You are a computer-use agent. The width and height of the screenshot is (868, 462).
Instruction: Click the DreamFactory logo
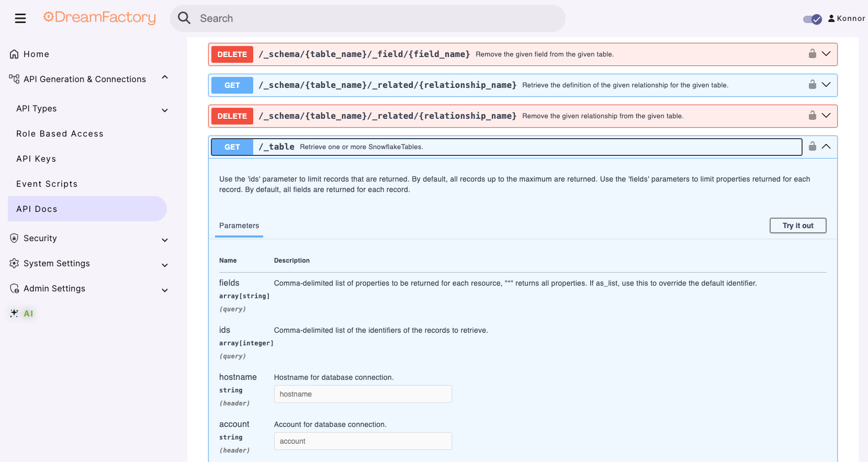pyautogui.click(x=99, y=18)
